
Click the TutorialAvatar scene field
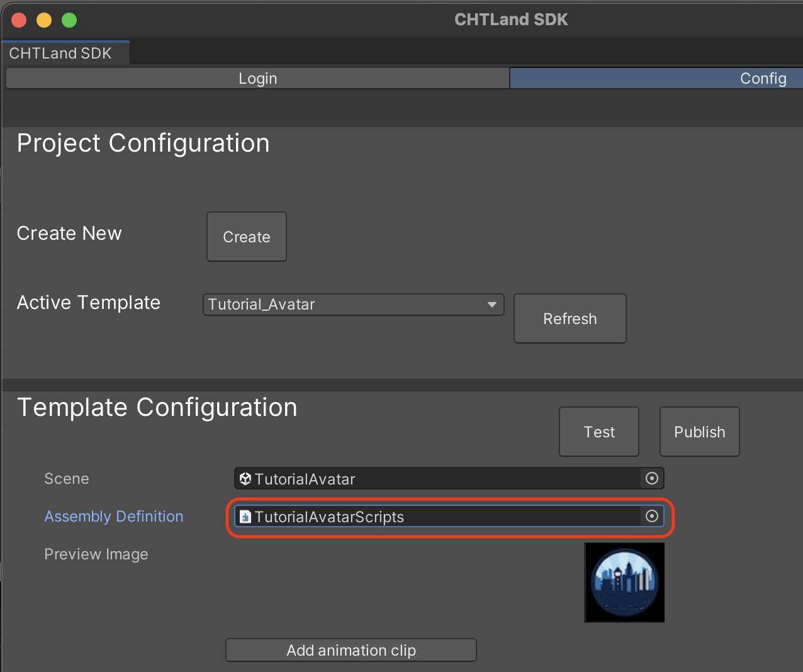[441, 479]
